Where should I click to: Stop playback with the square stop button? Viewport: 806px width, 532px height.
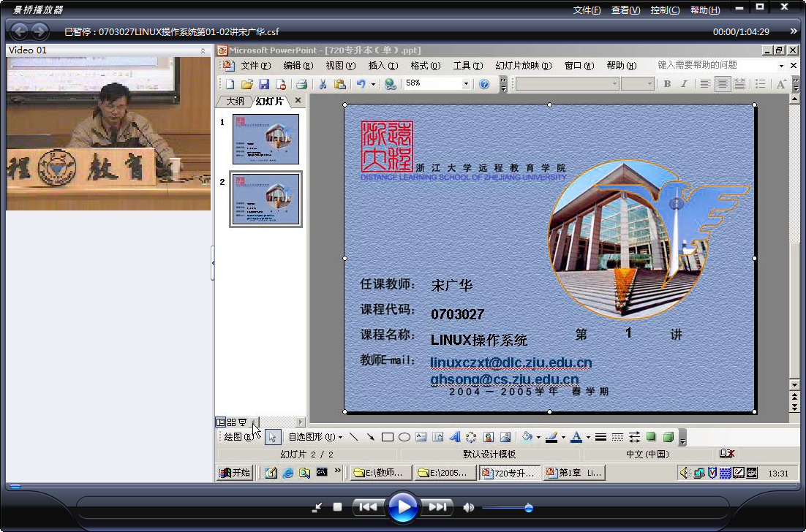coord(337,507)
